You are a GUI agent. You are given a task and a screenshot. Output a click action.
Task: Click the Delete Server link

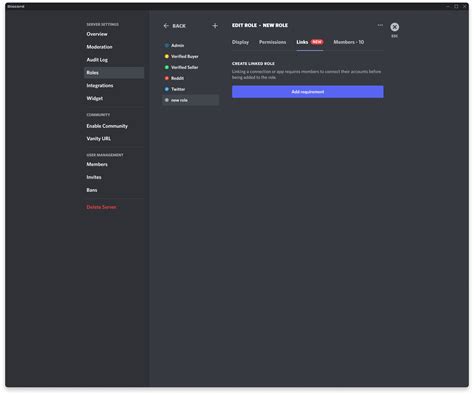[101, 207]
